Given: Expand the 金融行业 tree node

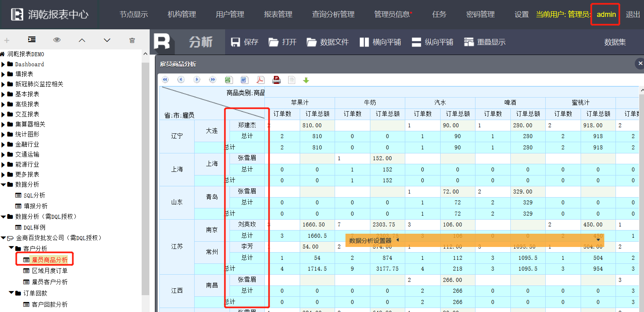Looking at the screenshot, I should [3, 145].
